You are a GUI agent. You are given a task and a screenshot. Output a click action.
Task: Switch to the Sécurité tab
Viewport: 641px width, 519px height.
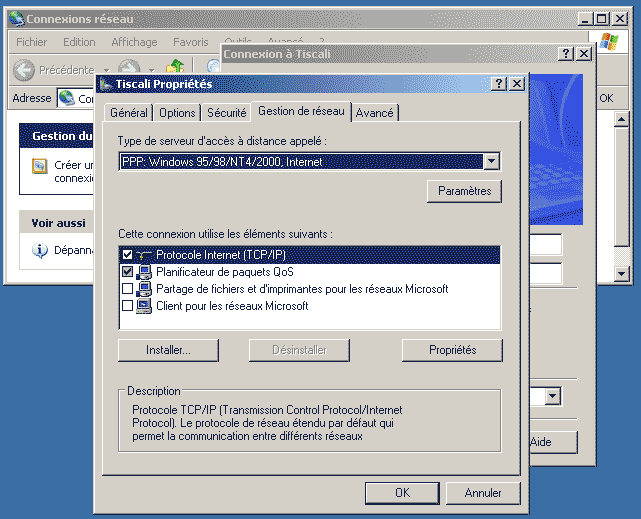tap(226, 113)
